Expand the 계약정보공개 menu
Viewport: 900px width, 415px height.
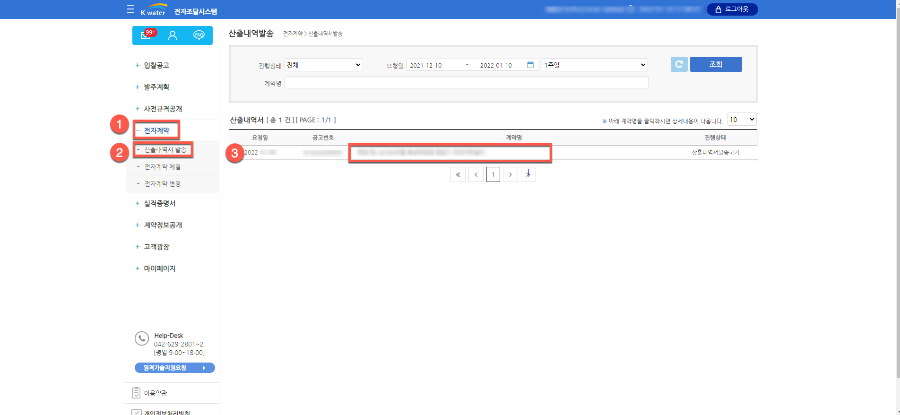(x=163, y=225)
